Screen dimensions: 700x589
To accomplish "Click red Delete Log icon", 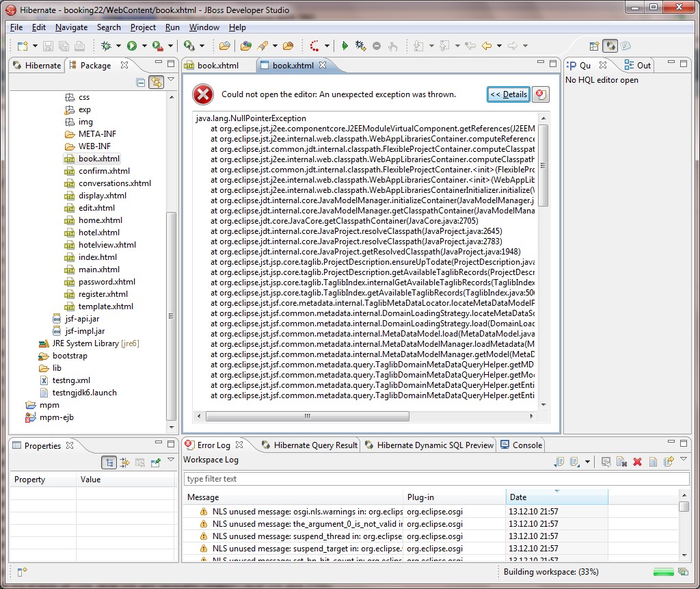I will pyautogui.click(x=638, y=462).
